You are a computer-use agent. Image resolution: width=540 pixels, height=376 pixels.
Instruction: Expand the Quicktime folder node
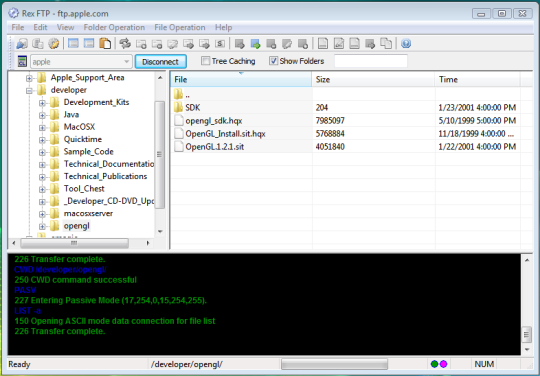pyautogui.click(x=42, y=140)
